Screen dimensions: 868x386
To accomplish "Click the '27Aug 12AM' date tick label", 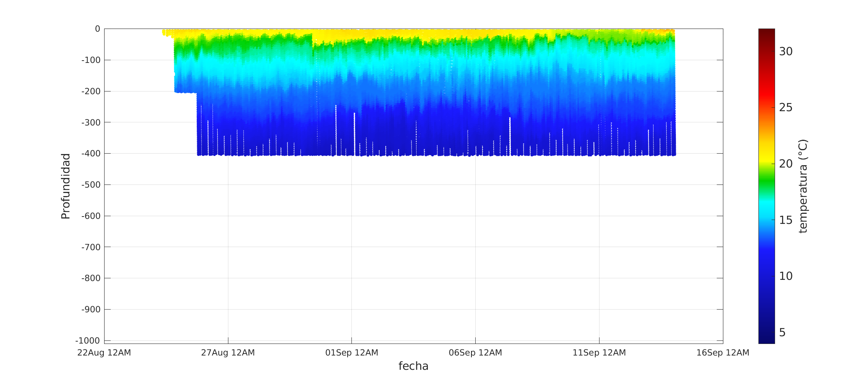I will click(x=228, y=353).
